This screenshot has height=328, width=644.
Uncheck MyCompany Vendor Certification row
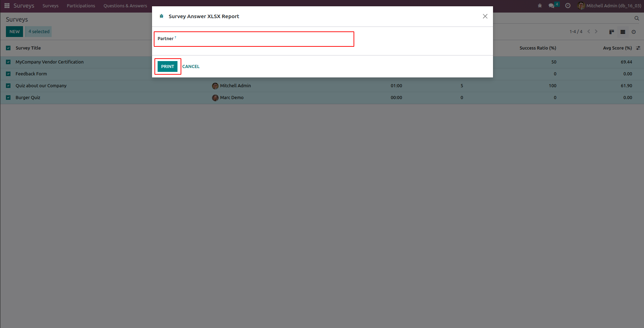coord(8,62)
